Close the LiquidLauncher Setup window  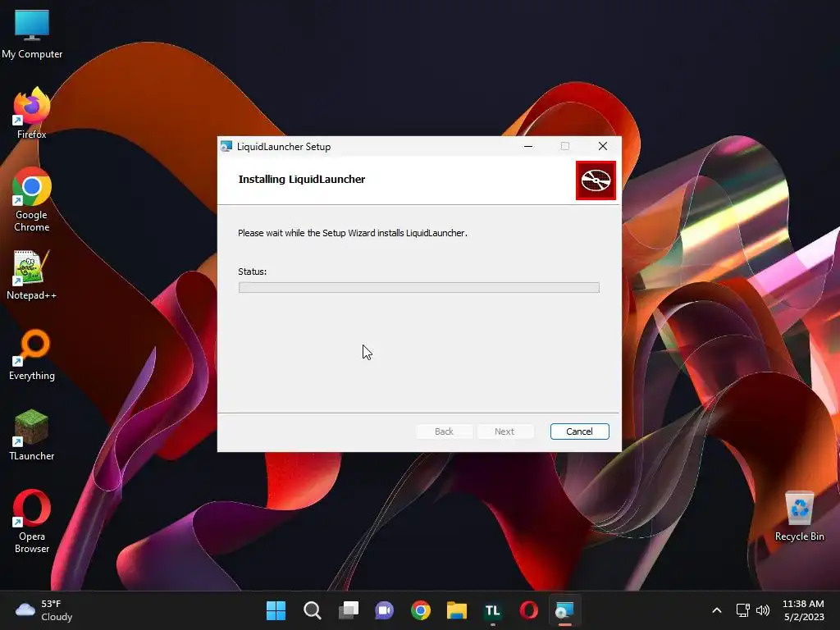(x=603, y=146)
